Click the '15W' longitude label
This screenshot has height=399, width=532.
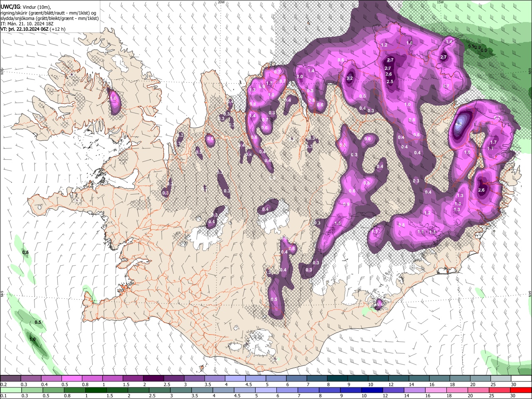pos(440,2)
